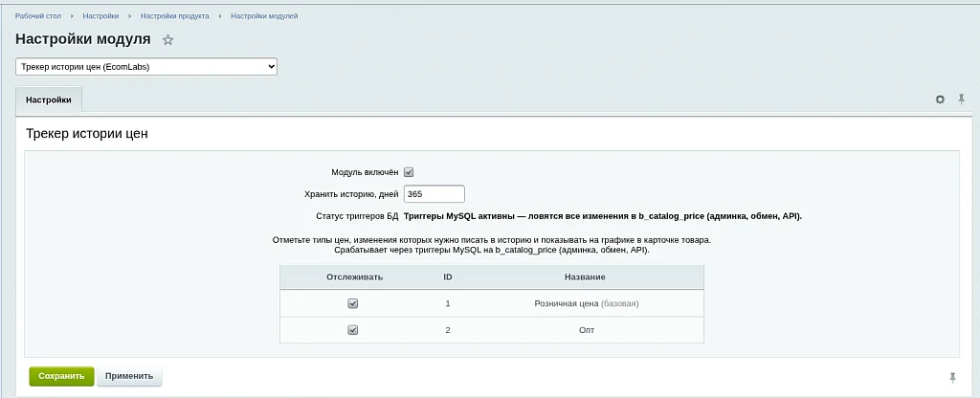Screen dimensions: 980x398
Task: Click the Розничная цена (базовая) name cell
Action: pyautogui.click(x=587, y=303)
